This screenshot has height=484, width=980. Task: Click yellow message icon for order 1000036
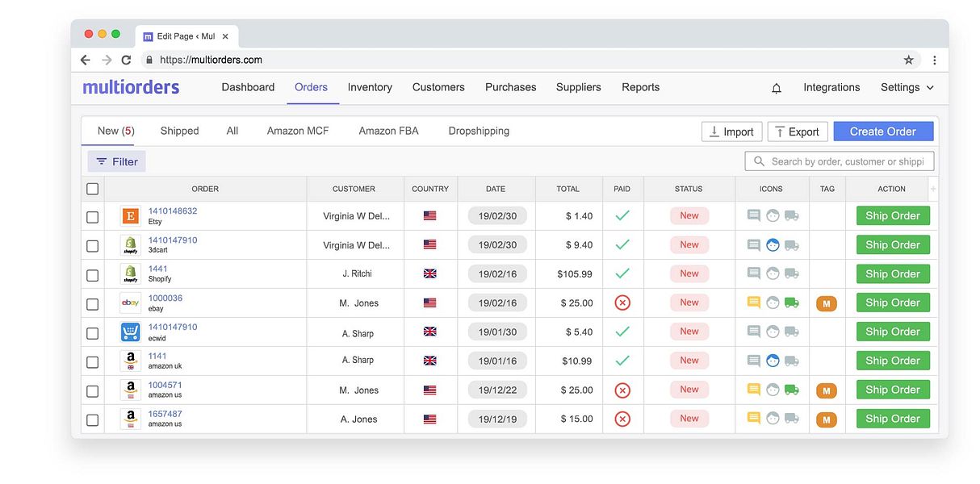754,302
